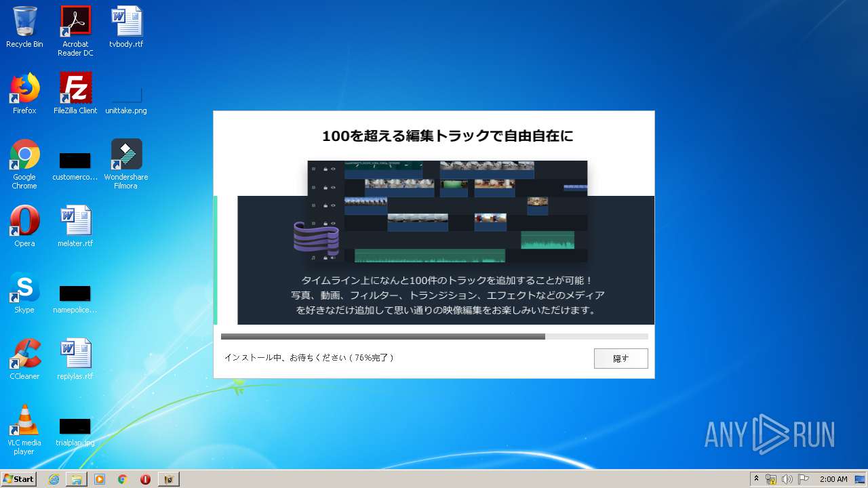Screen dimensions: 868x488
Task: Launch Acrobat Reader DC shortcut
Action: pos(75,30)
